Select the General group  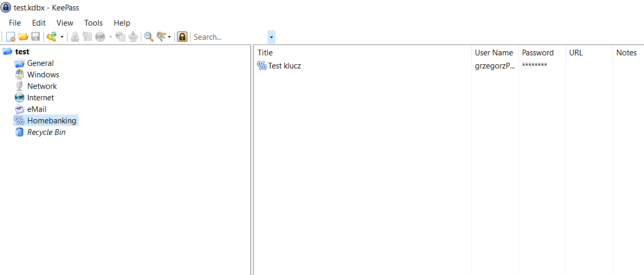[40, 63]
